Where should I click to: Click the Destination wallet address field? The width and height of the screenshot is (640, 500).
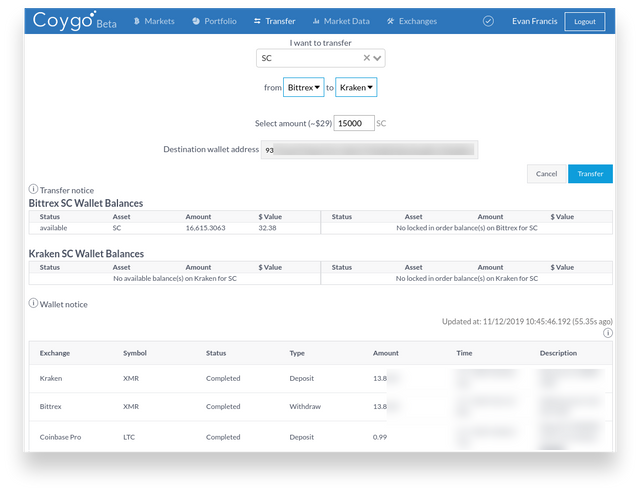coord(369,150)
